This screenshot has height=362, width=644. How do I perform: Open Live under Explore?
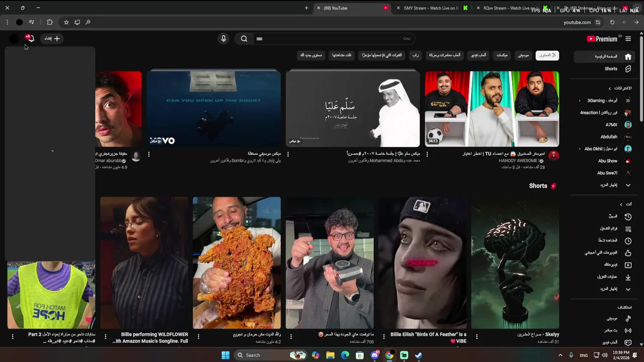tap(603, 330)
